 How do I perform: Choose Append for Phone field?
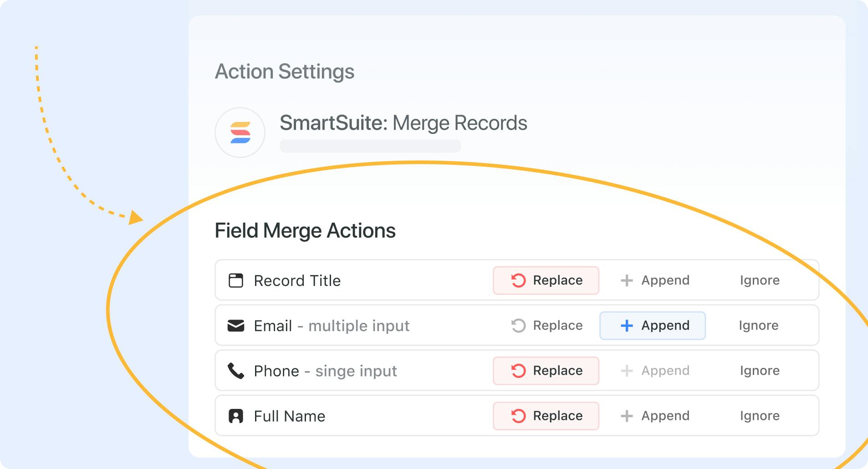click(655, 371)
